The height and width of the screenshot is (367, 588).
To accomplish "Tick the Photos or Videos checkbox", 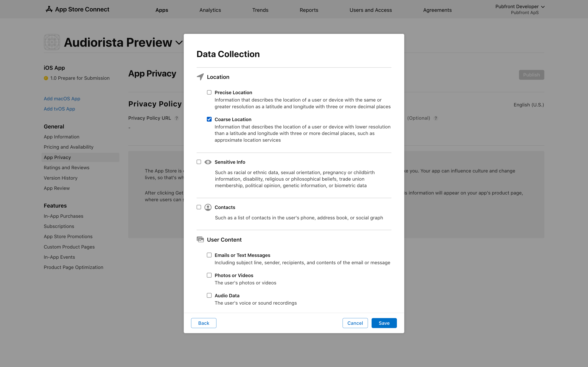I will [209, 275].
